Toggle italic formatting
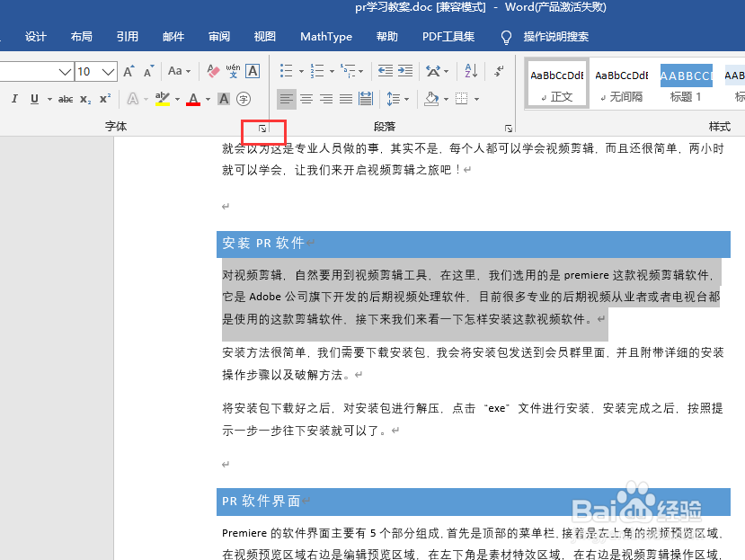The height and width of the screenshot is (560, 745). 14,99
